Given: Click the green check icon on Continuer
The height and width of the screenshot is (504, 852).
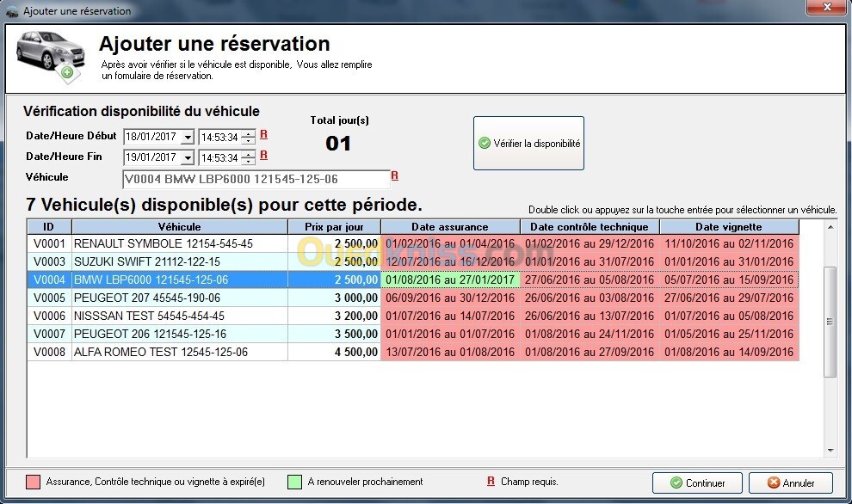Looking at the screenshot, I should coord(676,482).
